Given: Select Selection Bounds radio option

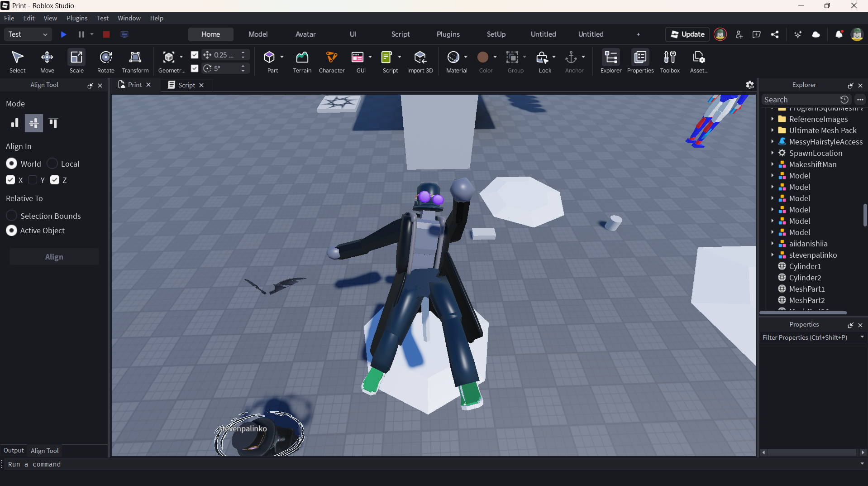Looking at the screenshot, I should (x=11, y=216).
